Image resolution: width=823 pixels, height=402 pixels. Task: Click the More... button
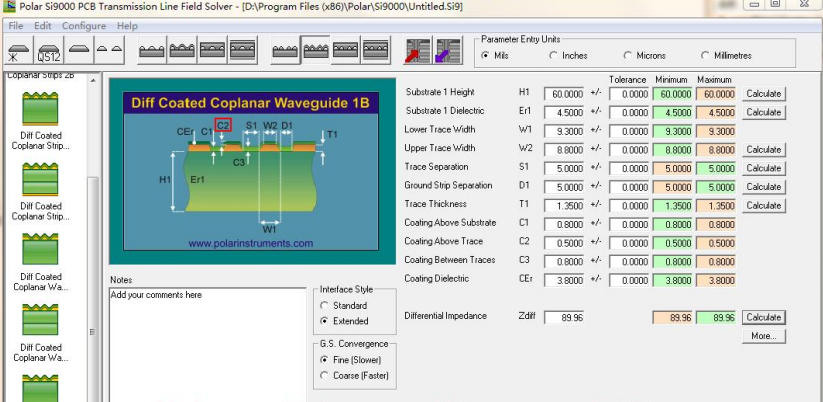(763, 336)
